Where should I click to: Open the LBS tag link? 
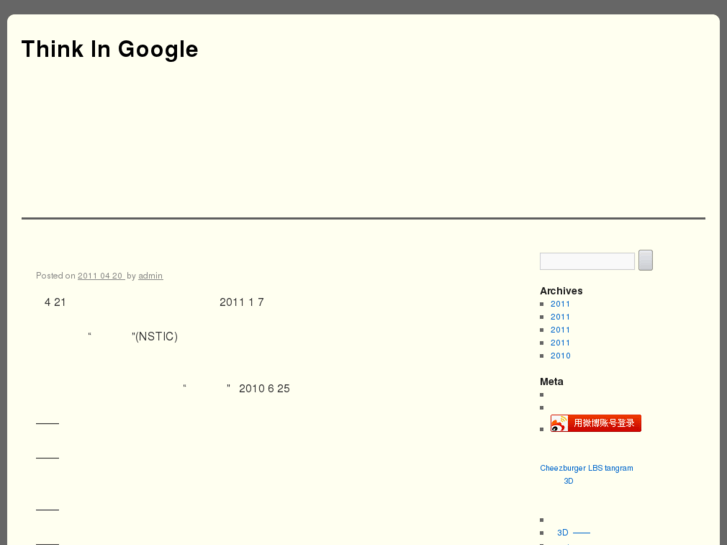pos(595,468)
